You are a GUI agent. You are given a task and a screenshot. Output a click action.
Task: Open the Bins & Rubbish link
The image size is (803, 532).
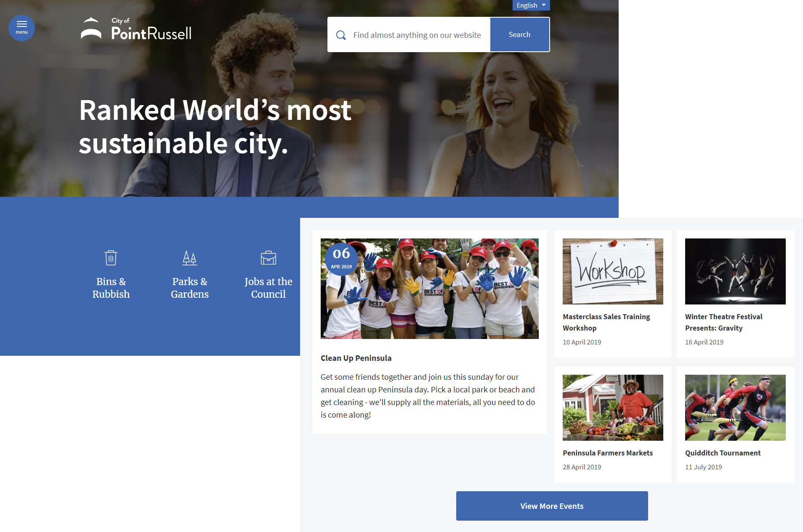pos(111,288)
